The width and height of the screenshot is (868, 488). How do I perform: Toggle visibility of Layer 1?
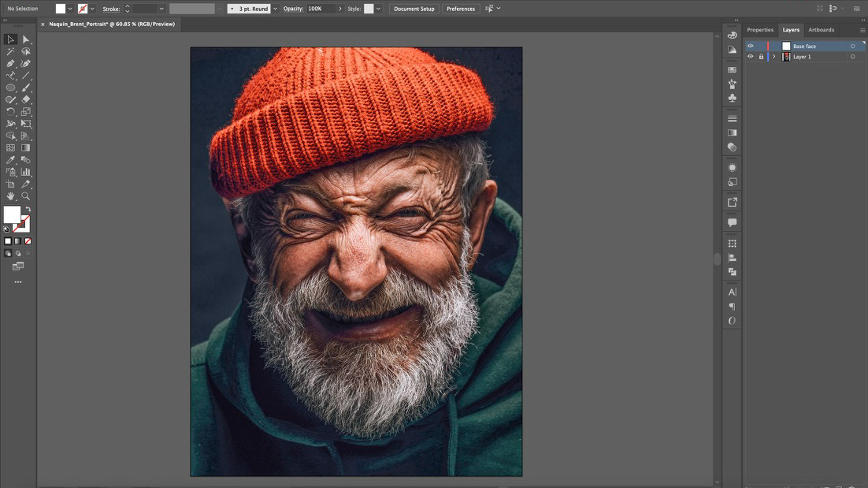(750, 57)
